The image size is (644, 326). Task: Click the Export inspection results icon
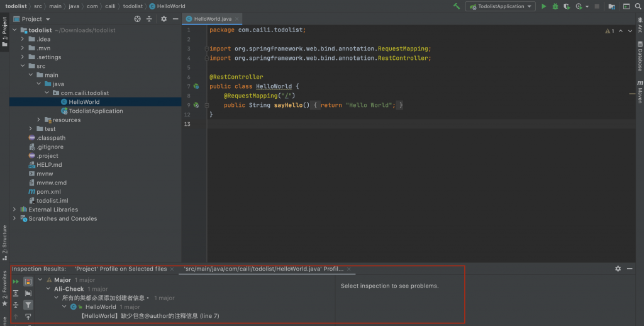[28, 317]
